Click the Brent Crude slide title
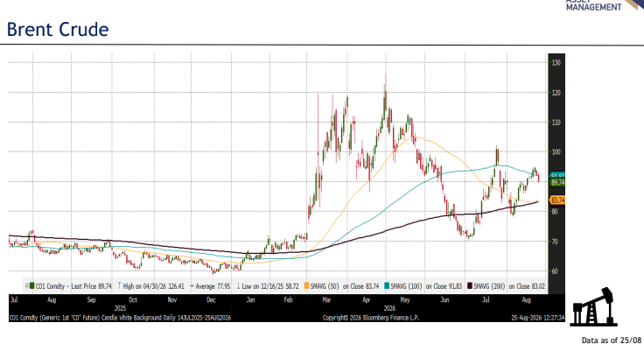Viewport: 644px width, 344px height. [x=58, y=30]
